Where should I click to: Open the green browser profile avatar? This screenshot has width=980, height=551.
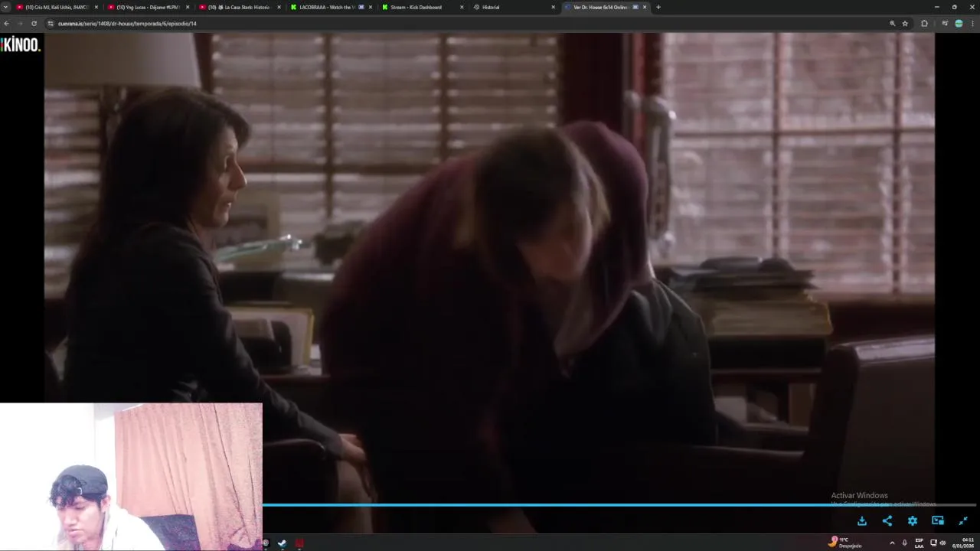pyautogui.click(x=959, y=24)
